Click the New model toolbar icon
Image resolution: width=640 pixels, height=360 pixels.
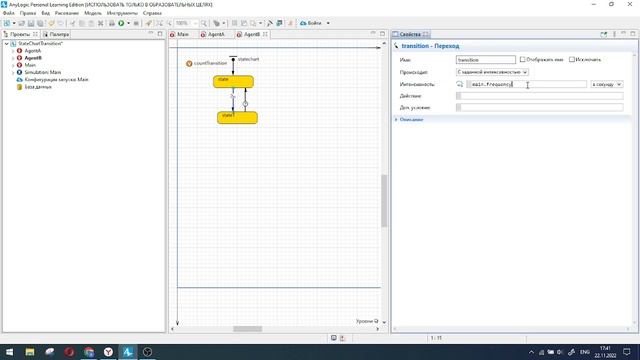tap(7, 23)
